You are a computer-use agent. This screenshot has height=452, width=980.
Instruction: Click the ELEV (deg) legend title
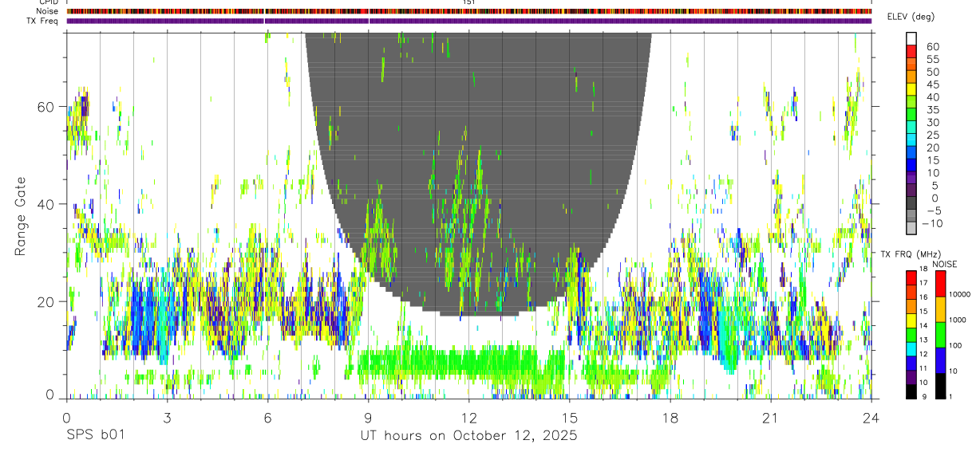(911, 17)
